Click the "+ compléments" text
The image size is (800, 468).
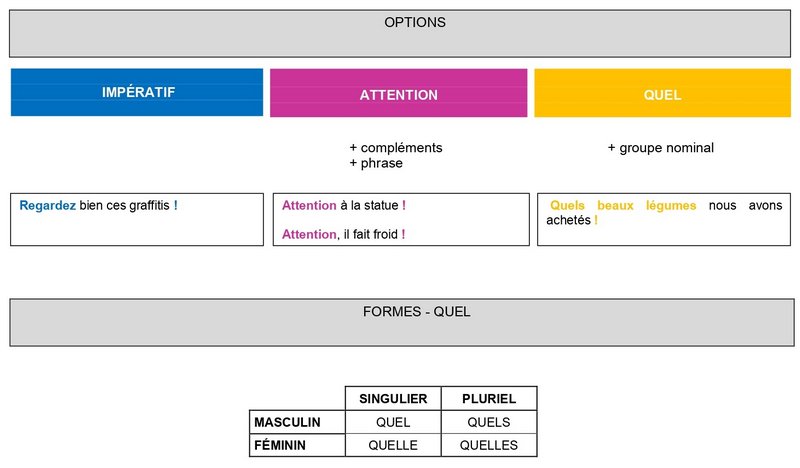(x=396, y=148)
